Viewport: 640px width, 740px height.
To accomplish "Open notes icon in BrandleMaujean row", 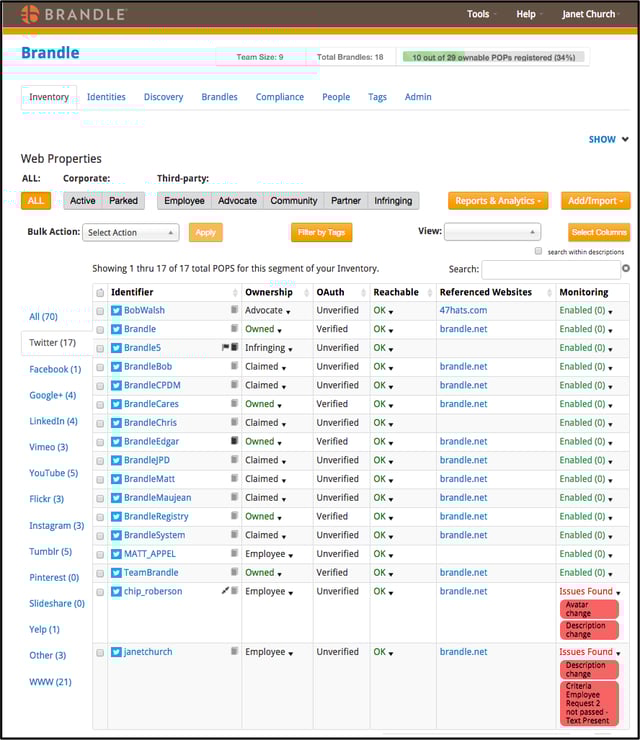I will pos(234,496).
